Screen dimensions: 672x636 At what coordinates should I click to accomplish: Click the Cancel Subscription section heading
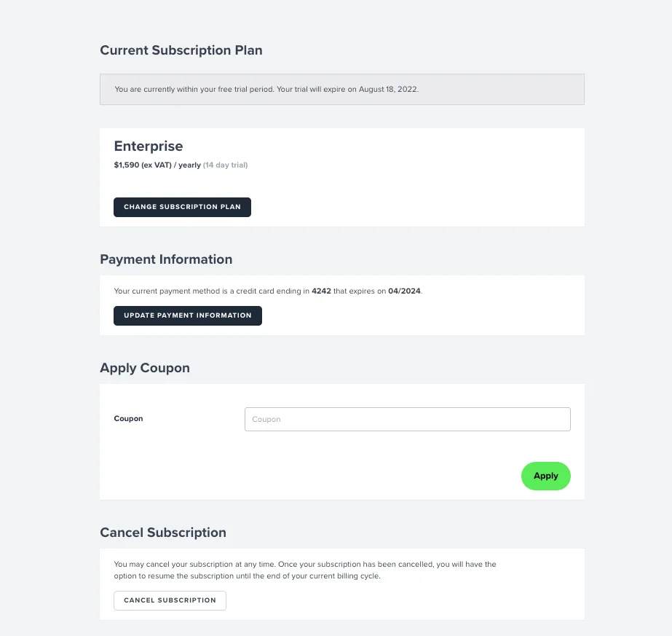coord(163,533)
